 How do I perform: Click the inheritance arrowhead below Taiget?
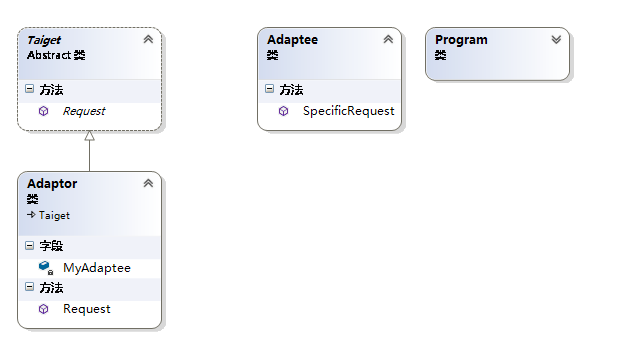point(90,135)
